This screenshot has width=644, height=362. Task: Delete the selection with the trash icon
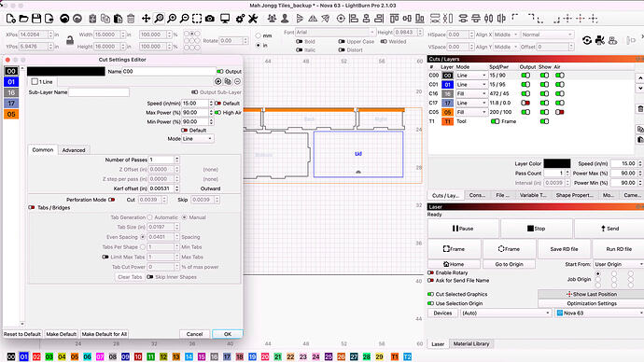(131, 19)
